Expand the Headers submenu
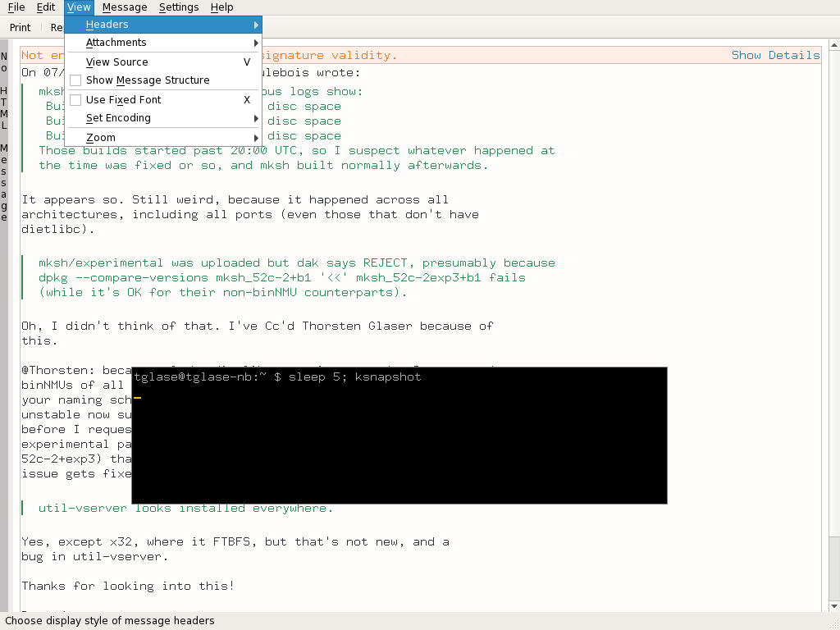 (x=163, y=25)
